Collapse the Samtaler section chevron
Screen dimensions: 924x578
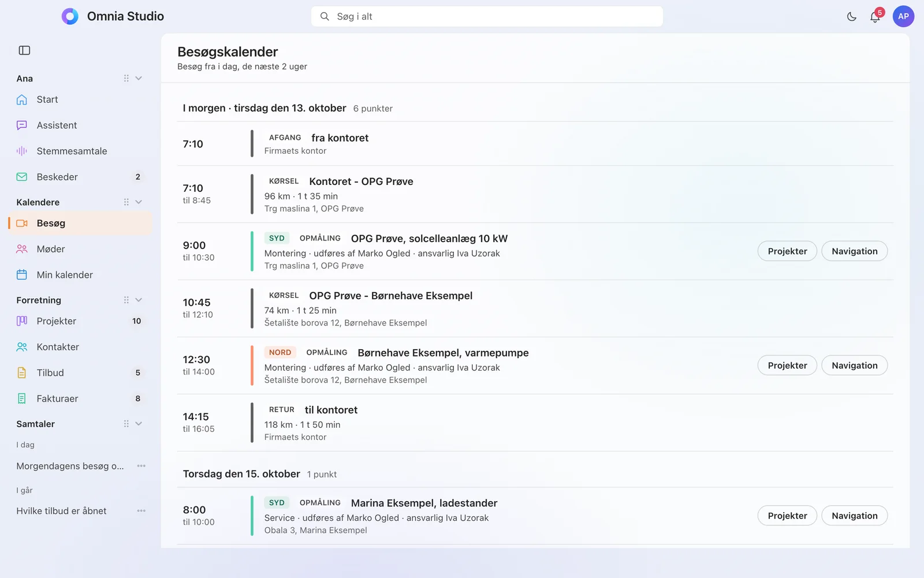coord(139,424)
